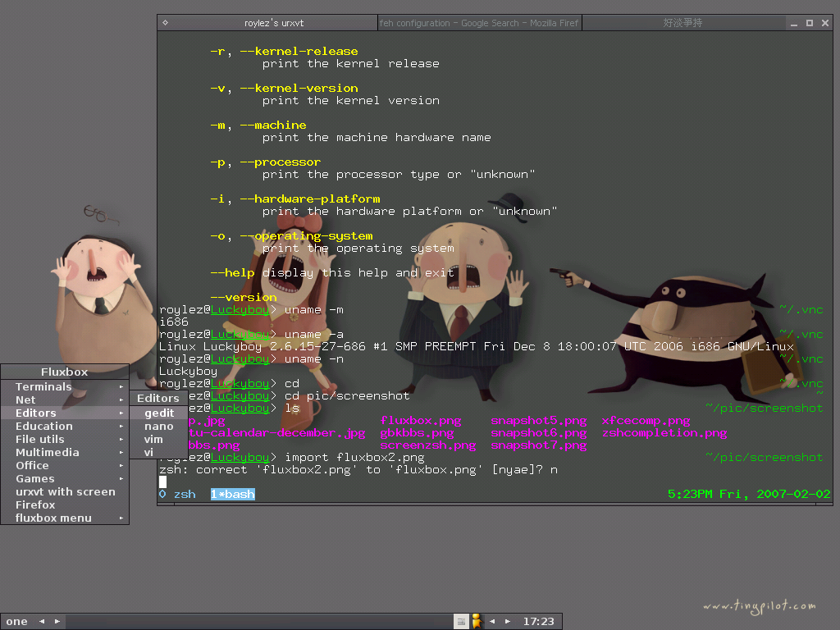Click the '[nyae]?' zsh correction prompt
840x630 pixels.
tap(517, 470)
